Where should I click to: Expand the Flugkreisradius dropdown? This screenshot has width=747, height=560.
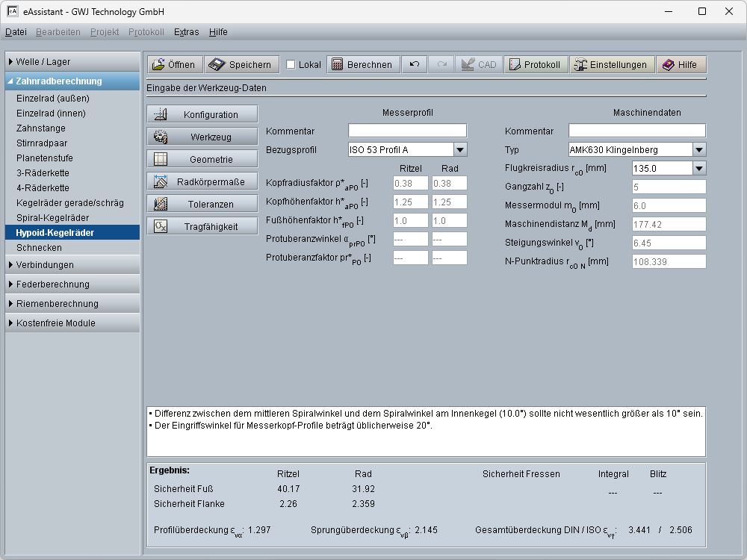(698, 168)
